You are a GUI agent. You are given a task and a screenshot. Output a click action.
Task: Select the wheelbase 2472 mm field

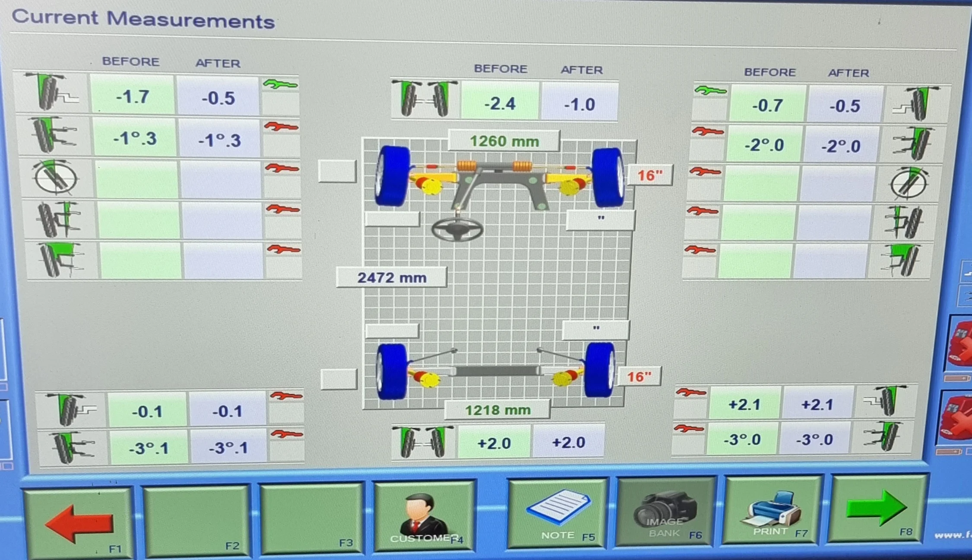[x=392, y=278]
